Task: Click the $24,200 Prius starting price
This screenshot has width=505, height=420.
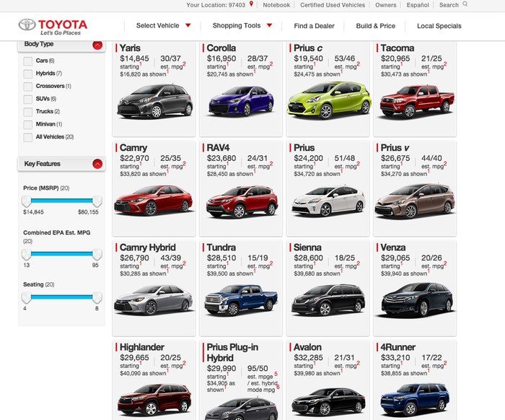Action: (308, 158)
